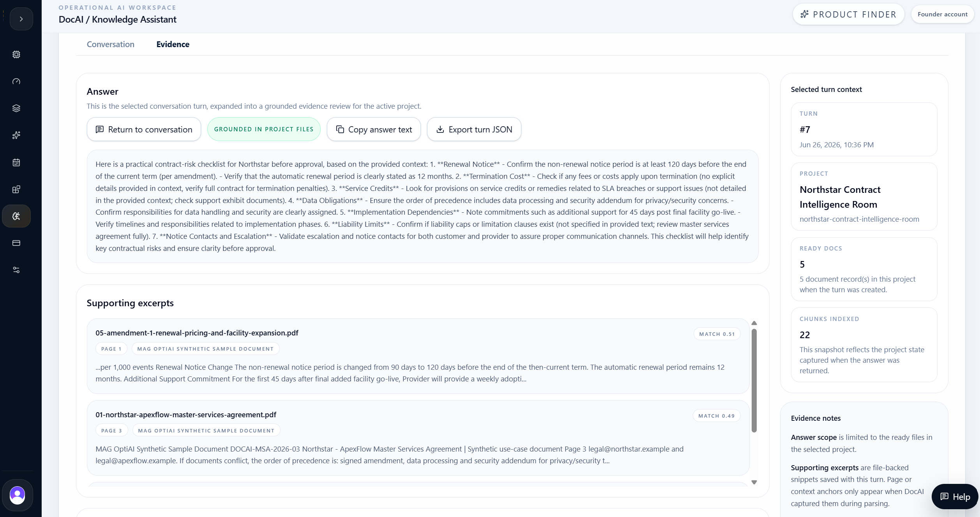This screenshot has height=517, width=980.
Task: Open the user avatar at the sidebar bottom
Action: coord(17,495)
